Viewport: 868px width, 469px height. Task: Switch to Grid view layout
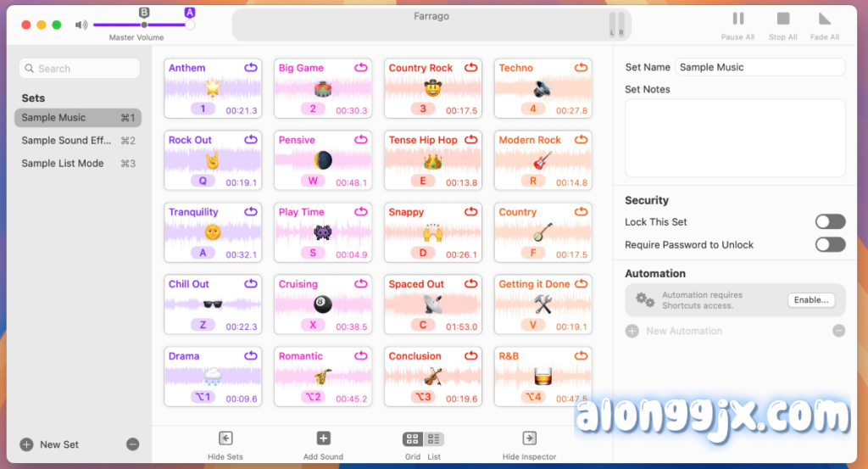pyautogui.click(x=413, y=439)
